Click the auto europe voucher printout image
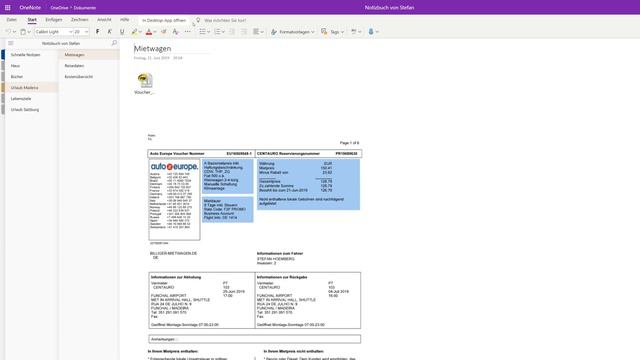This screenshot has height=360, width=640. [254, 246]
